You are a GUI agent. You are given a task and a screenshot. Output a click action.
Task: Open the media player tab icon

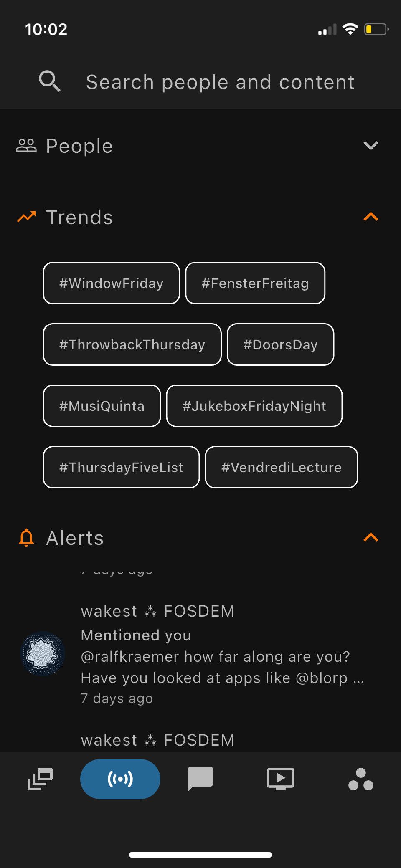(281, 779)
